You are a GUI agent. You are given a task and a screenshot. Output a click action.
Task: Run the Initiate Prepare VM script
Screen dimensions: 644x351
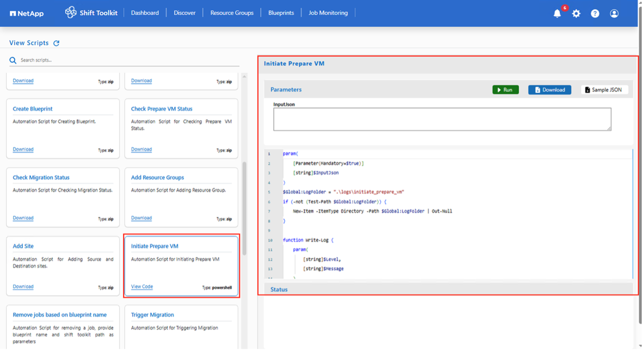[x=505, y=89]
